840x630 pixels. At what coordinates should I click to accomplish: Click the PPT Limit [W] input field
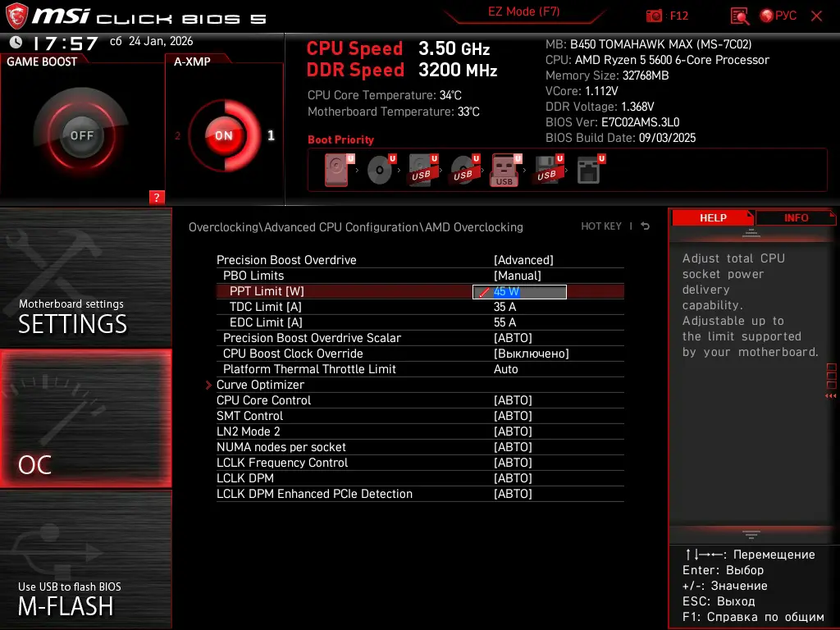pyautogui.click(x=519, y=291)
